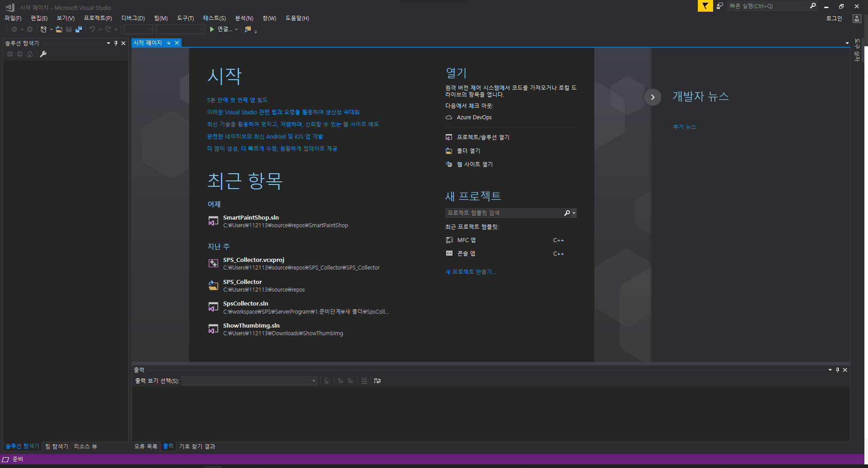Open the dropdown arrow next to 연결

point(236,29)
